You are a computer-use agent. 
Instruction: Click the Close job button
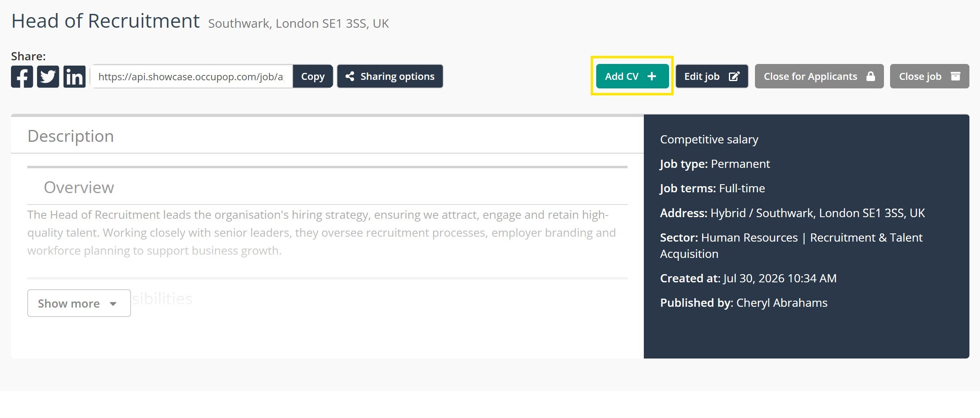[x=930, y=76]
